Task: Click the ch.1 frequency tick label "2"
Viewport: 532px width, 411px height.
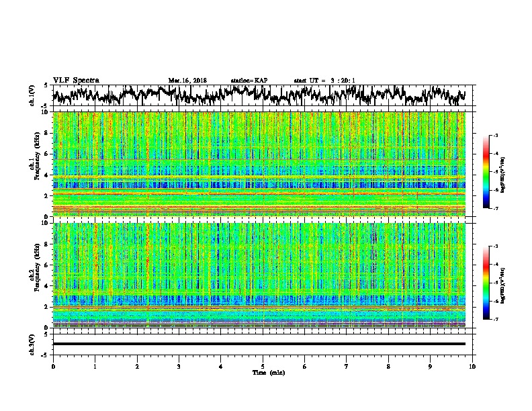Action: coord(47,196)
